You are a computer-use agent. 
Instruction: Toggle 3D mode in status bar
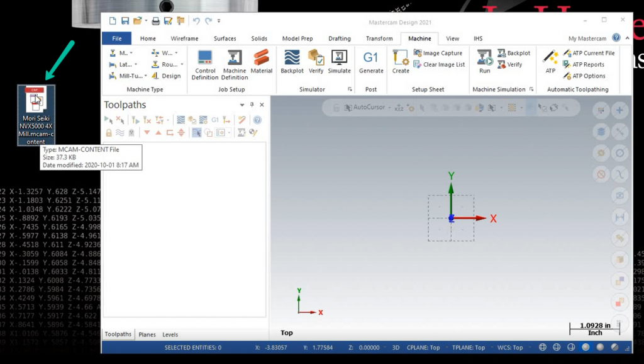(396, 348)
